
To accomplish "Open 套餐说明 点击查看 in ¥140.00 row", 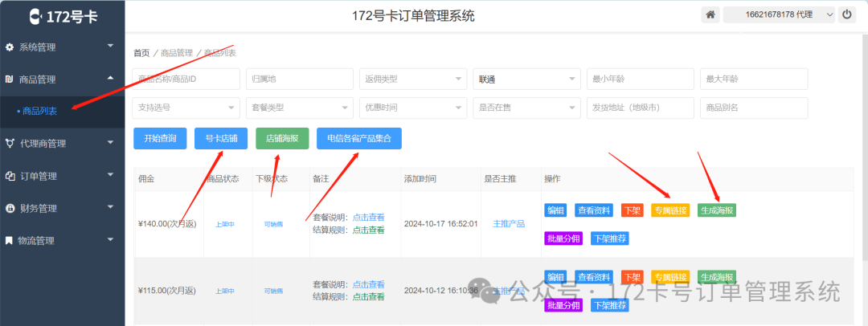I will (x=369, y=218).
